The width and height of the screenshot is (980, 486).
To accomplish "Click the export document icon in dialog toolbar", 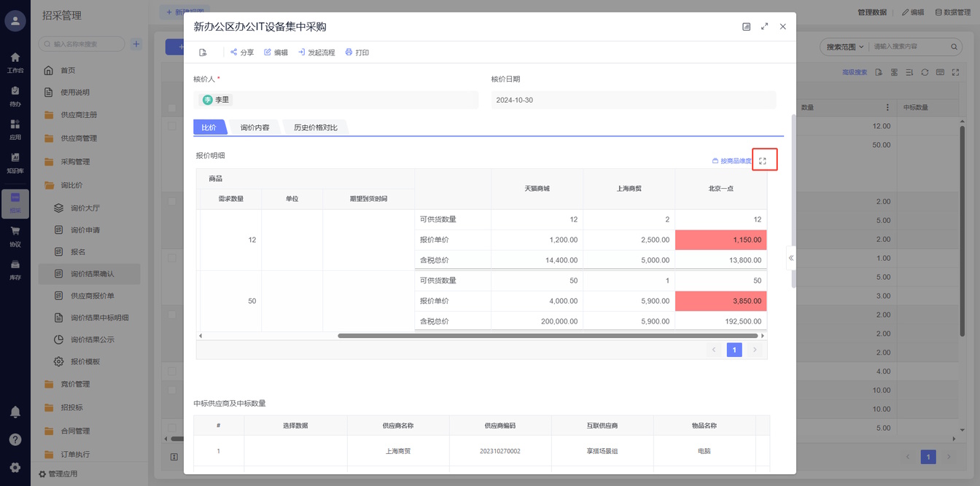I will (x=203, y=52).
